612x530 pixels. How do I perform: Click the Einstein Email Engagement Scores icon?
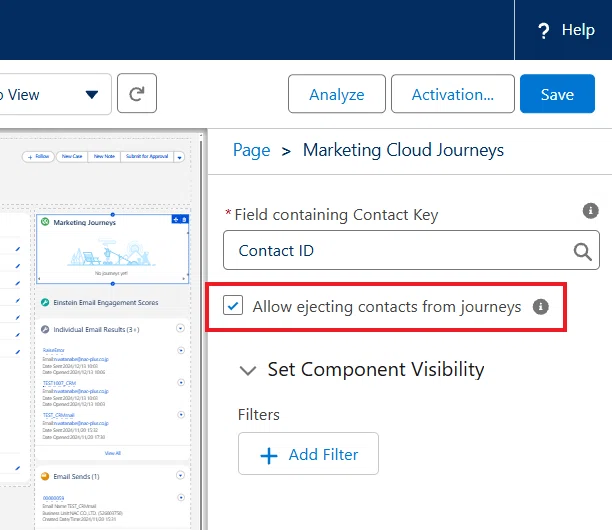coord(45,302)
